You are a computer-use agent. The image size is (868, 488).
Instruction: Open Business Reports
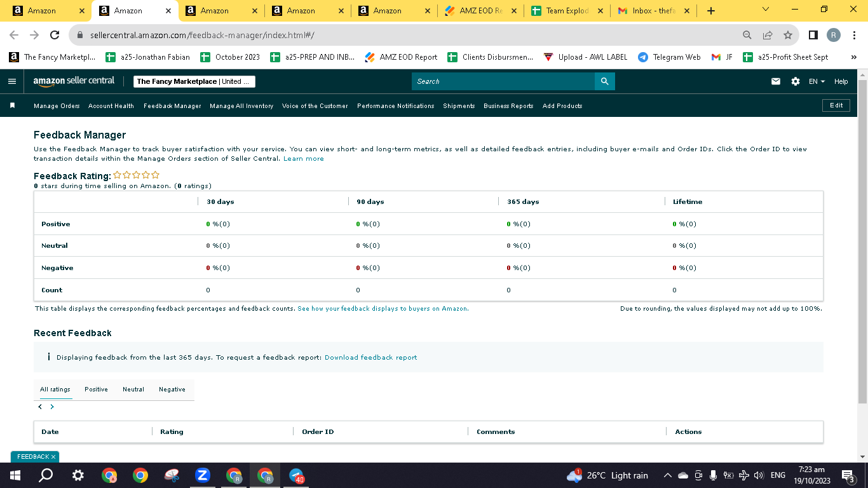coord(508,106)
